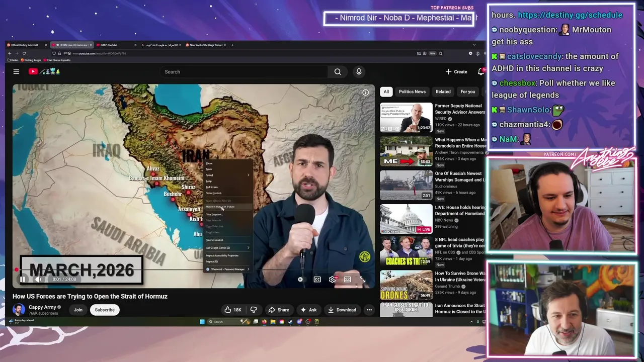Select the All filter chip
The image size is (644, 362).
386,92
